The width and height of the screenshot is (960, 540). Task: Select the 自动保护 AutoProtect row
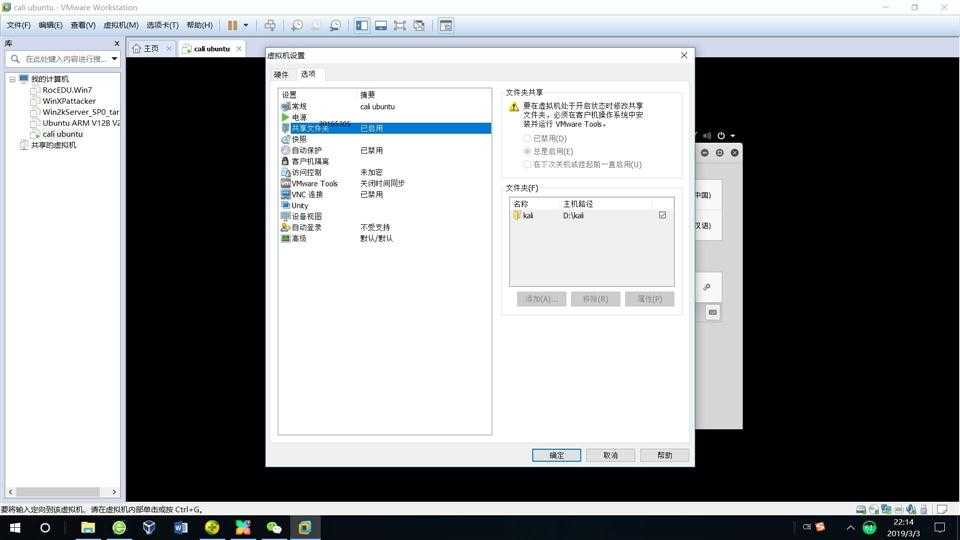385,151
